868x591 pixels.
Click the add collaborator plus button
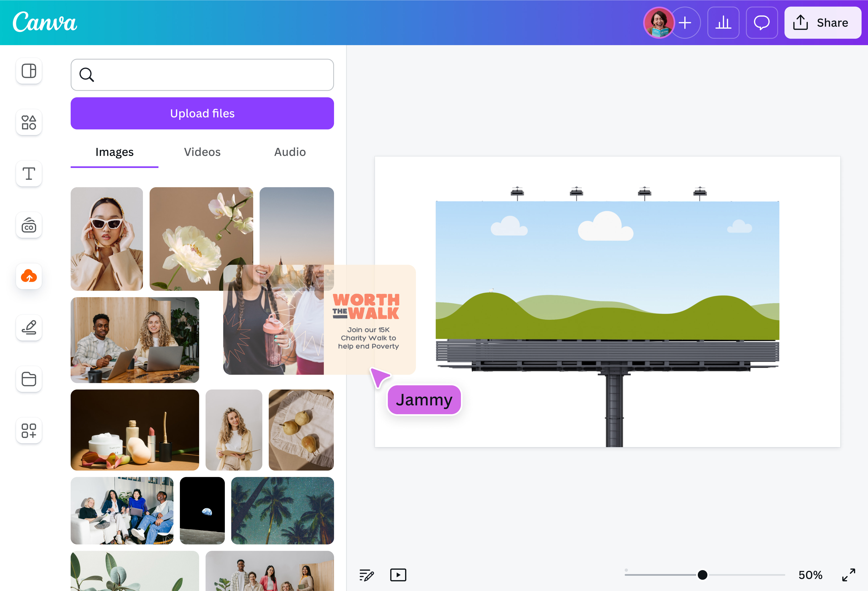685,23
